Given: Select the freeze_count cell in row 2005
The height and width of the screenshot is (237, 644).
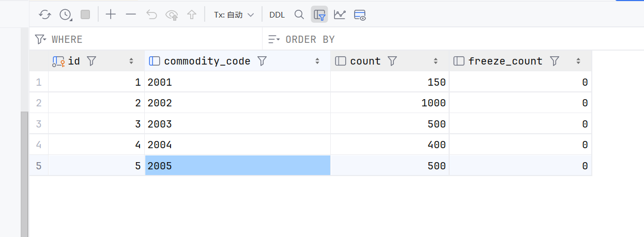Looking at the screenshot, I should click(520, 166).
